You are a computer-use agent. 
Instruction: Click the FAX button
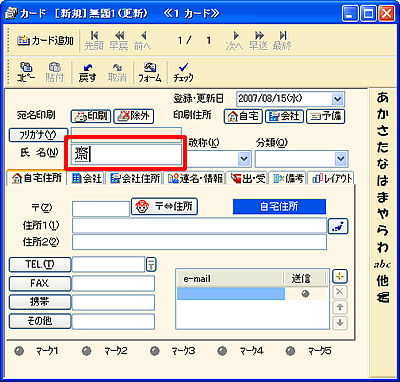(40, 283)
